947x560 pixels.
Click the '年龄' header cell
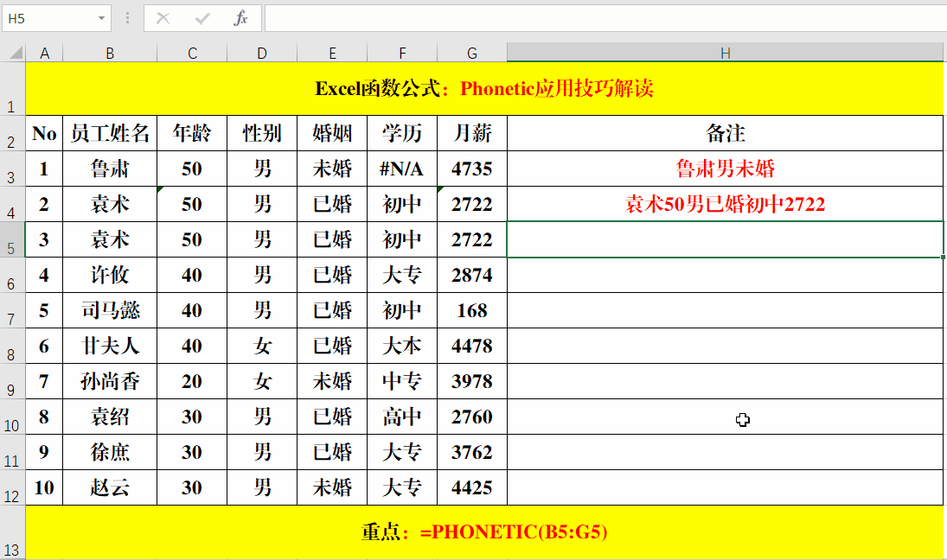pyautogui.click(x=192, y=133)
